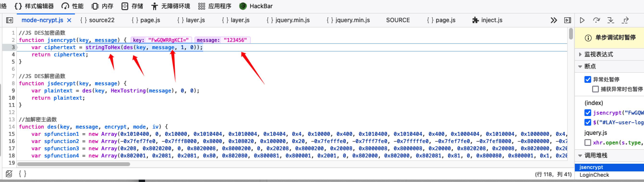Viewport: 644px width, 182px height.
Task: Open the Memory (内存) panel
Action: pyautogui.click(x=102, y=6)
